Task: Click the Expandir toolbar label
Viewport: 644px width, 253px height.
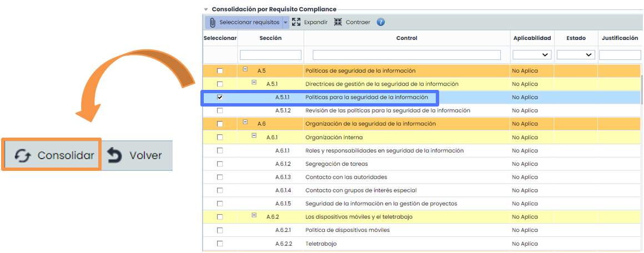Action: point(315,22)
